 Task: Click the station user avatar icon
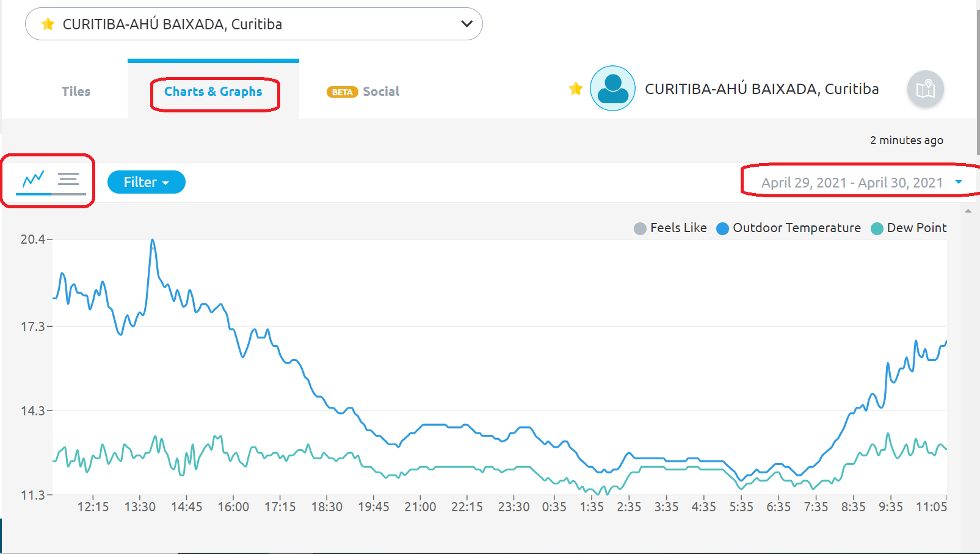612,89
